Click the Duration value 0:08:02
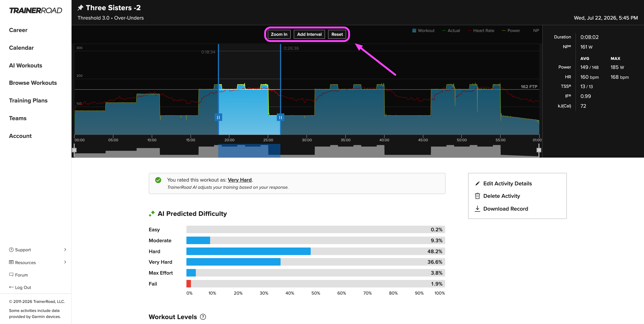Image resolution: width=644 pixels, height=324 pixels. (x=589, y=37)
